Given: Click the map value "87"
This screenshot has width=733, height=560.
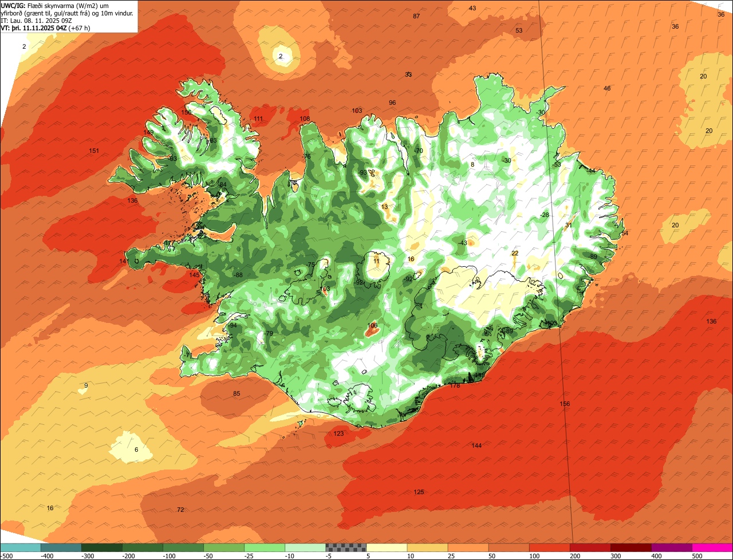Looking at the screenshot, I should click(416, 16).
